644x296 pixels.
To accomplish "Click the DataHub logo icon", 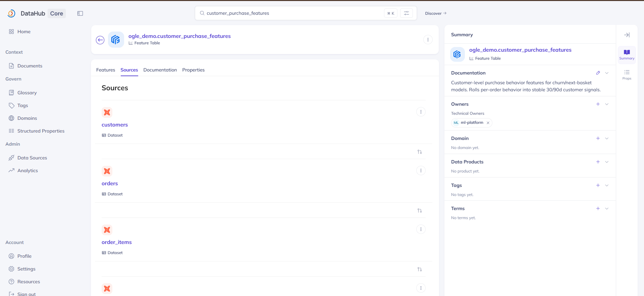I will tap(11, 13).
